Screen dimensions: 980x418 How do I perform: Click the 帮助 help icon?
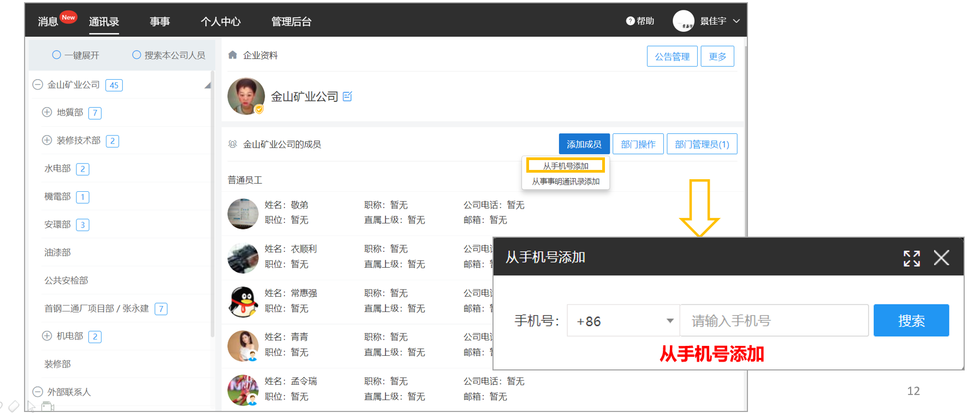pos(630,21)
